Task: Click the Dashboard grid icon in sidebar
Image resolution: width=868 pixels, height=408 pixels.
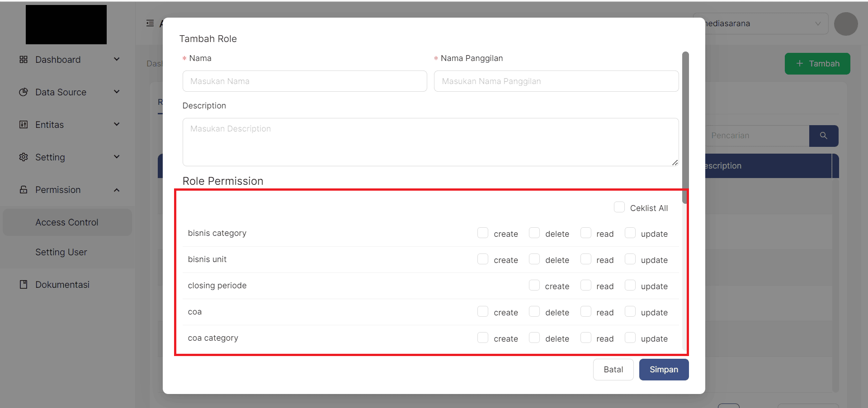Action: [24, 60]
